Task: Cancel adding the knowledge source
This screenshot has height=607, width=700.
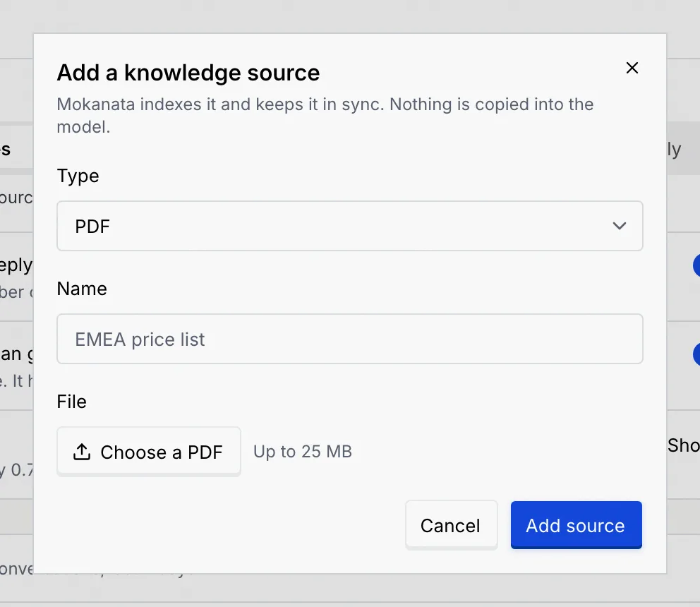Action: click(451, 525)
